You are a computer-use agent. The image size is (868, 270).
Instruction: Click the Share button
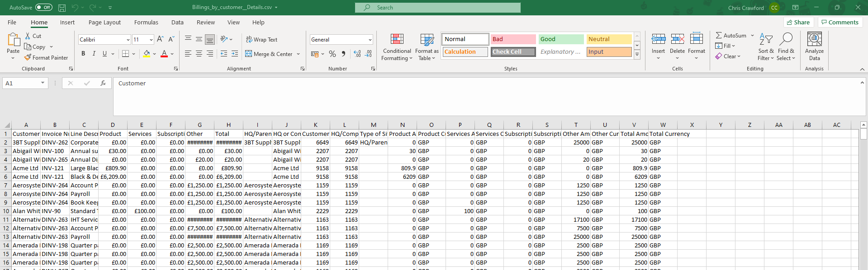point(798,23)
